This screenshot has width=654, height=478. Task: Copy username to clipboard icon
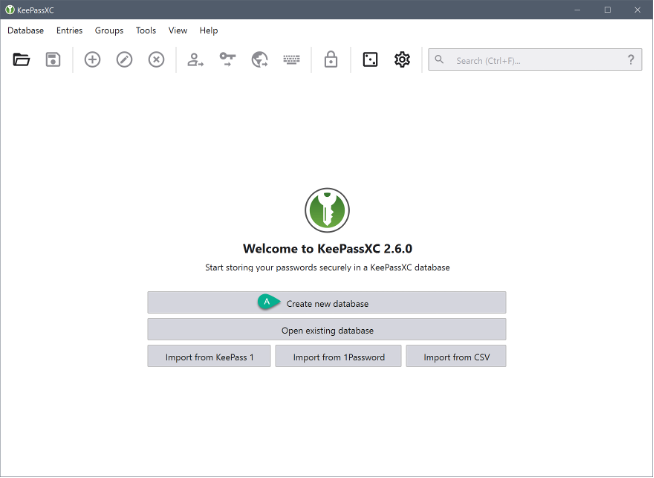pos(195,60)
